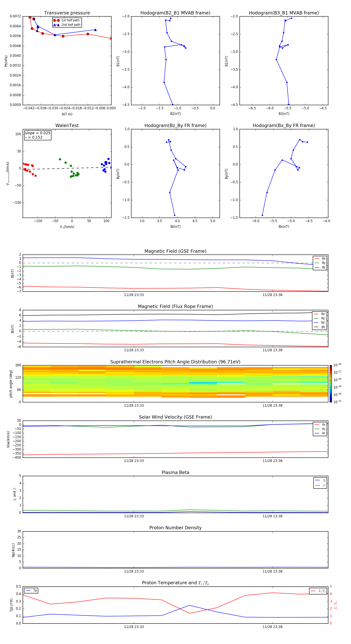
Task: Select the "1st half path" legend entry
Action: (x=67, y=20)
